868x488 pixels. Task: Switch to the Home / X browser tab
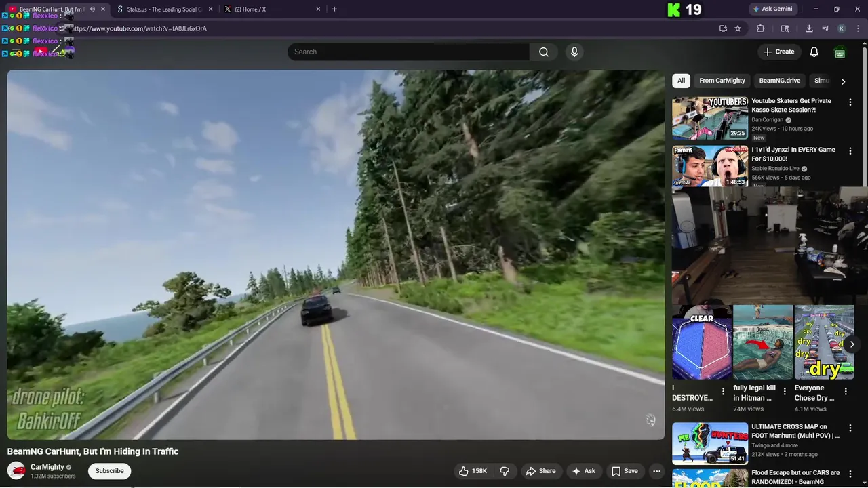pyautogui.click(x=271, y=9)
